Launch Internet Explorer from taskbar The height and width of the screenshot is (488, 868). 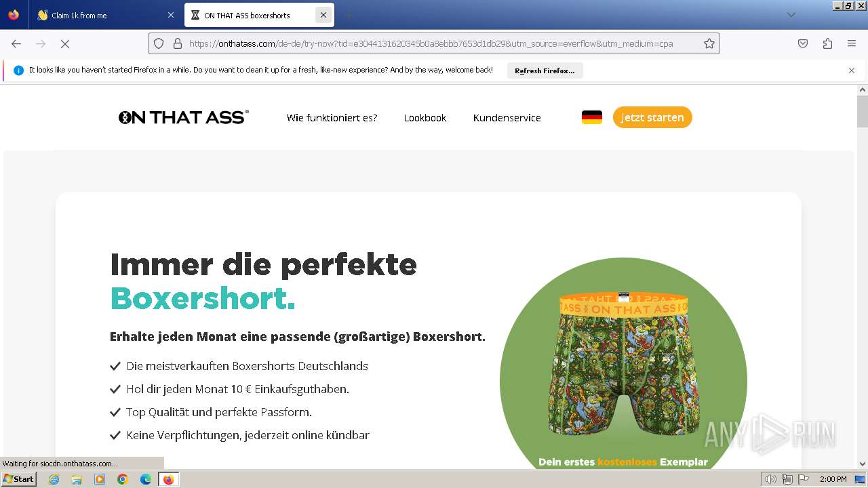click(x=54, y=479)
